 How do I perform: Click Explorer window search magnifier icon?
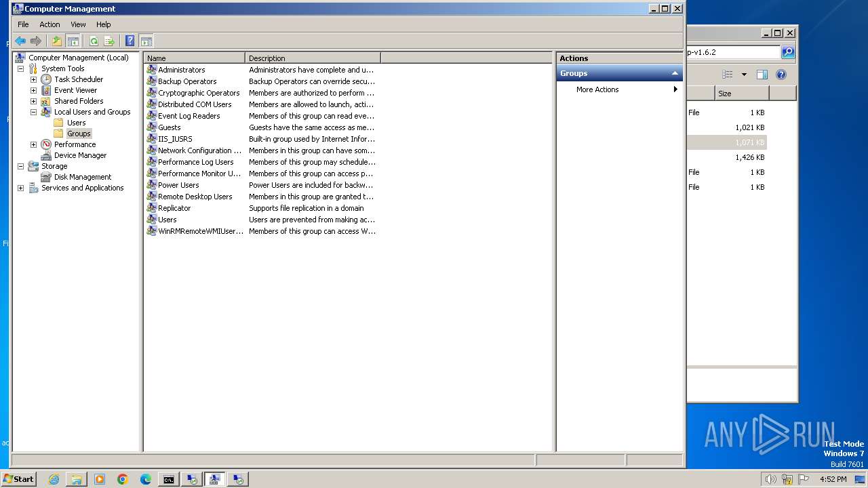coord(787,52)
